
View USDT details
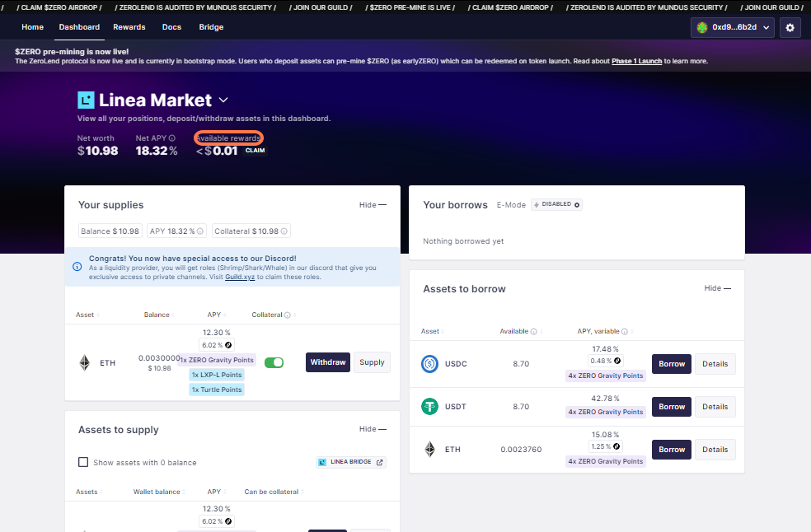715,407
